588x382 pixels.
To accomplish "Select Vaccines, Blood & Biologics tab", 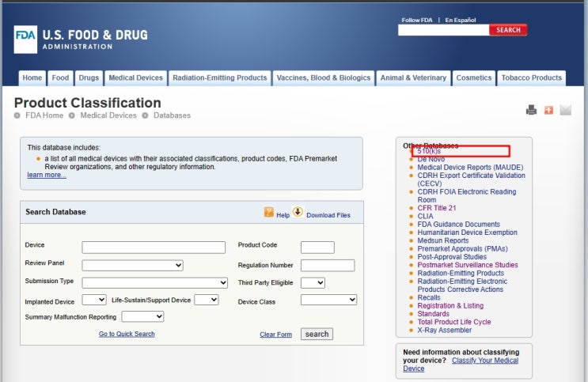I will [x=324, y=78].
